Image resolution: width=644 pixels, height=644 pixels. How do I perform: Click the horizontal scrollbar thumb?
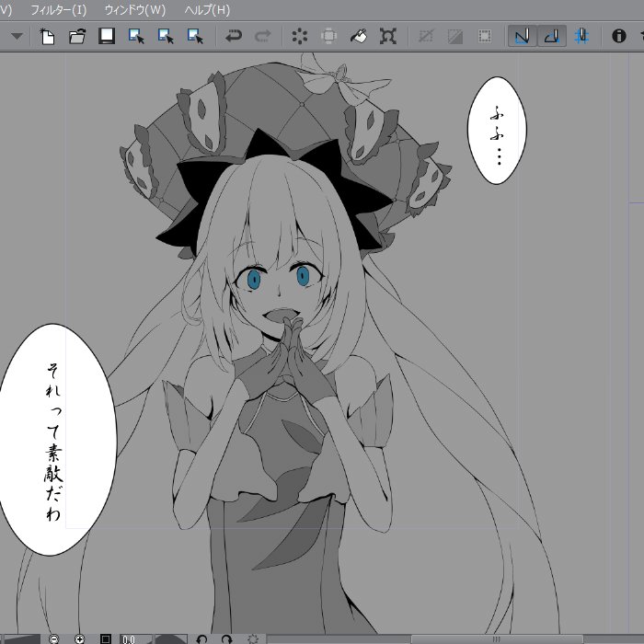click(x=497, y=639)
